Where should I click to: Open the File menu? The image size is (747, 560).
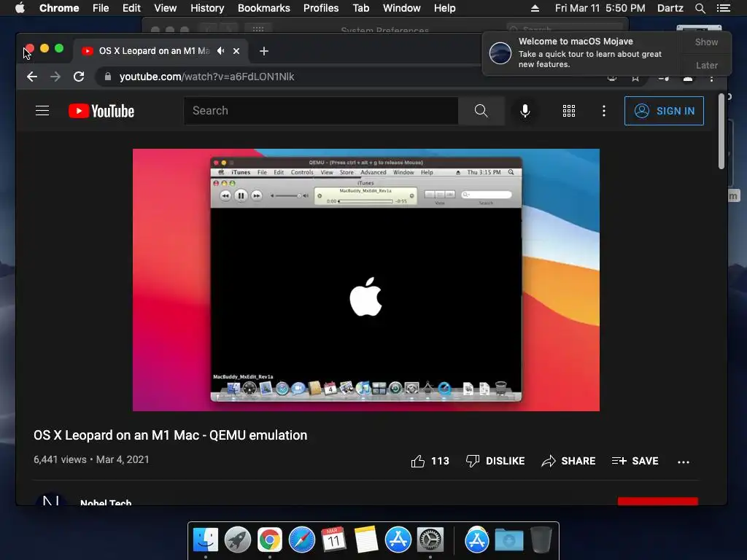[x=101, y=8]
